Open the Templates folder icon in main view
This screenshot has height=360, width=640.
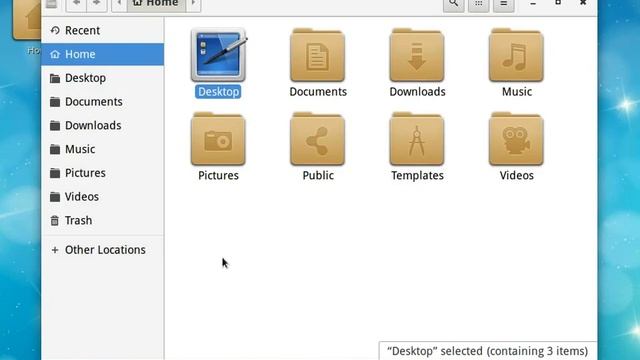[x=417, y=139]
